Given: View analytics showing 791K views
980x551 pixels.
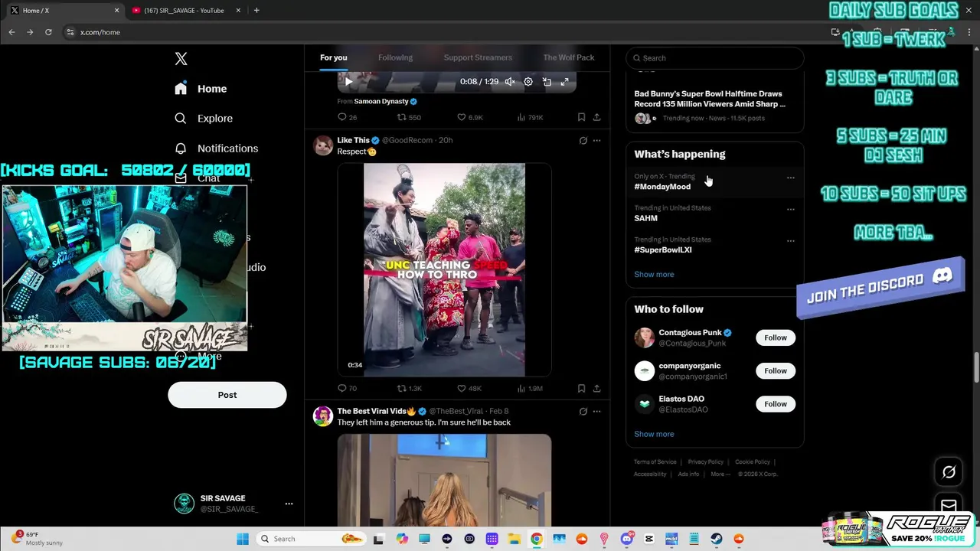Looking at the screenshot, I should (x=530, y=117).
